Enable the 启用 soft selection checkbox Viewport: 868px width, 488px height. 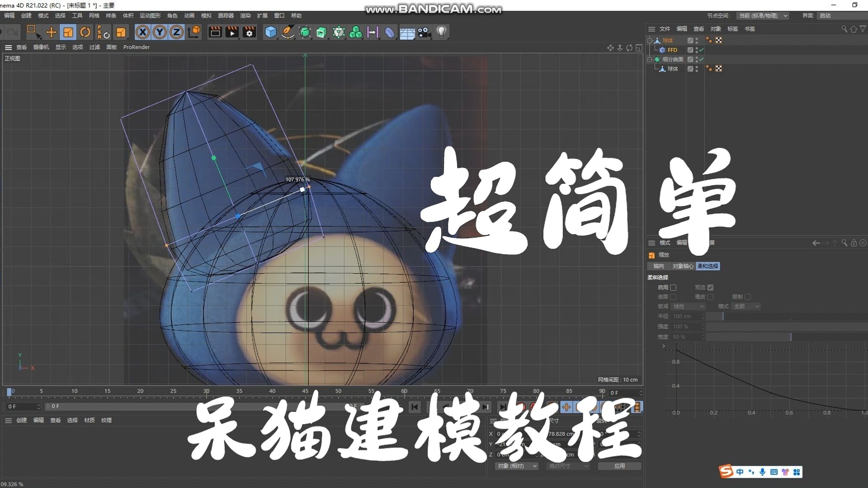pos(673,287)
